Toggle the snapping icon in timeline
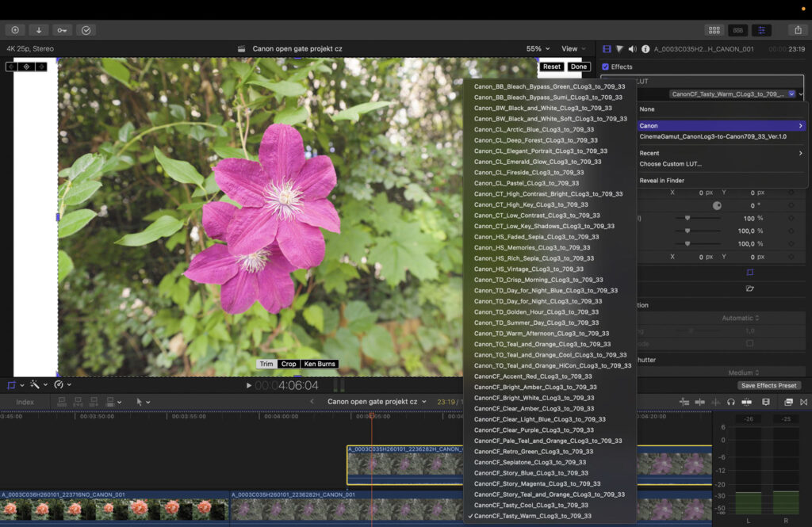The image size is (812, 527). click(746, 402)
